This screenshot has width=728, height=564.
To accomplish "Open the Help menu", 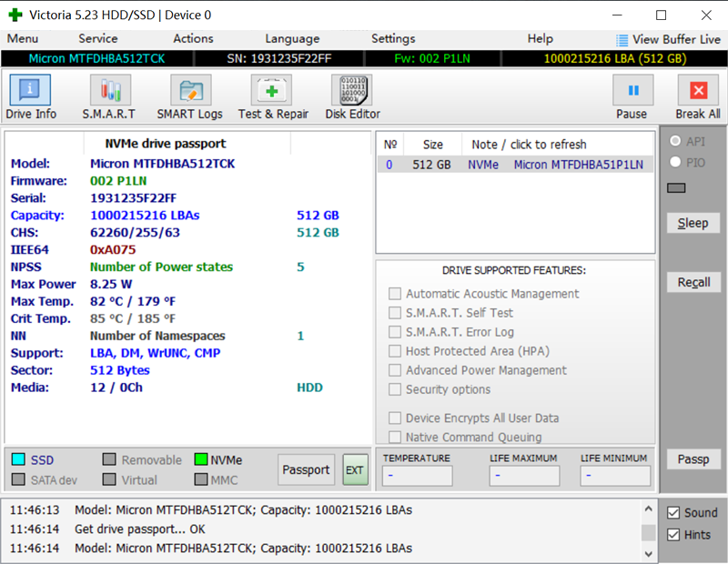I will [x=540, y=38].
